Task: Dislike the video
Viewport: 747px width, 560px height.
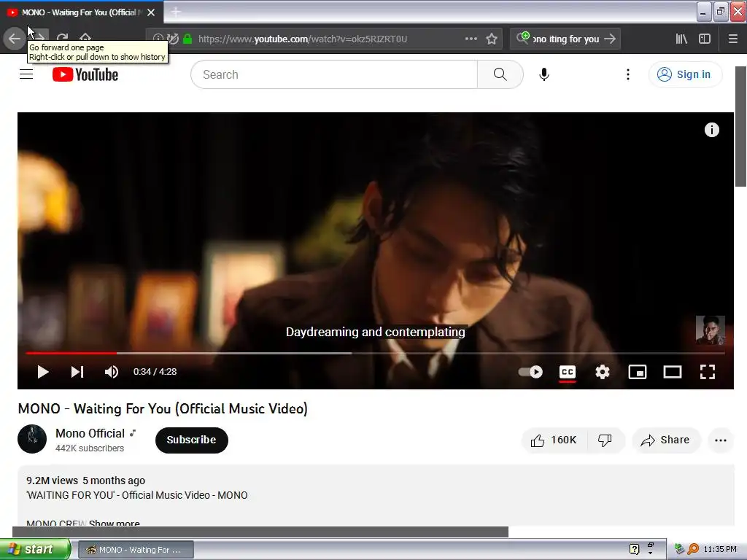Action: point(605,440)
